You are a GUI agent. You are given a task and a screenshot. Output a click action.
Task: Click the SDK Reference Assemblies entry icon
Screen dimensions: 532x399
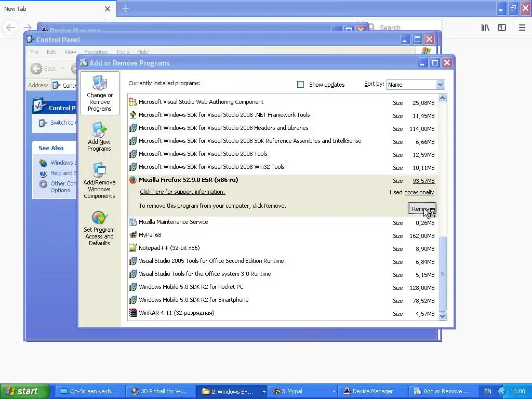coord(133,141)
